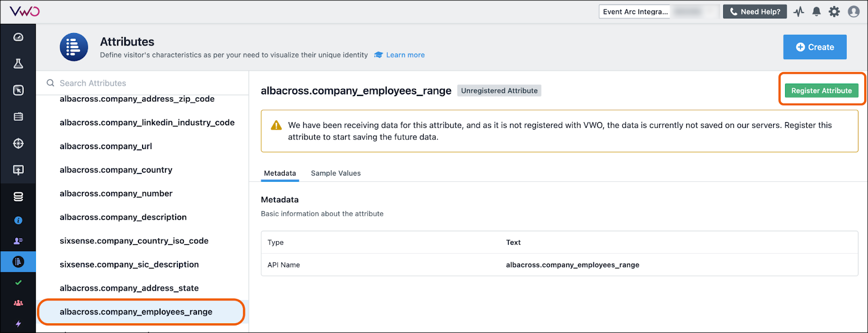Switch to the Sample Values tab

pyautogui.click(x=336, y=174)
